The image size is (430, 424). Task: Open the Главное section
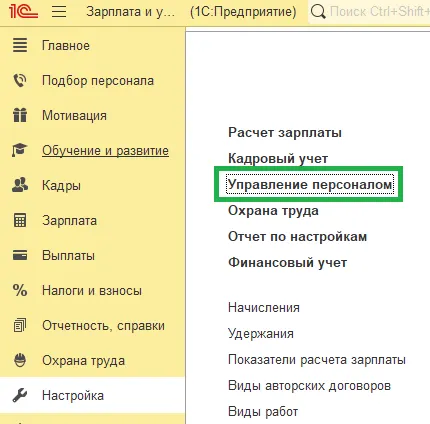(x=66, y=46)
